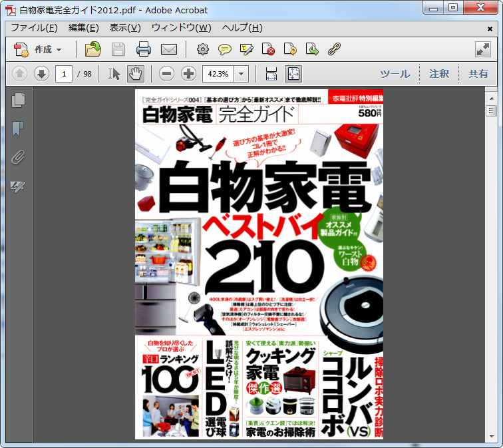Click the email envelope icon
Screen dimensions: 503x448
tap(168, 49)
